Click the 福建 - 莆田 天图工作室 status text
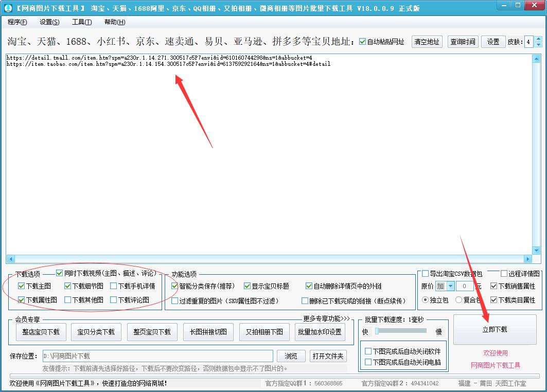Image resolution: width=547 pixels, height=392 pixels. coord(492,383)
